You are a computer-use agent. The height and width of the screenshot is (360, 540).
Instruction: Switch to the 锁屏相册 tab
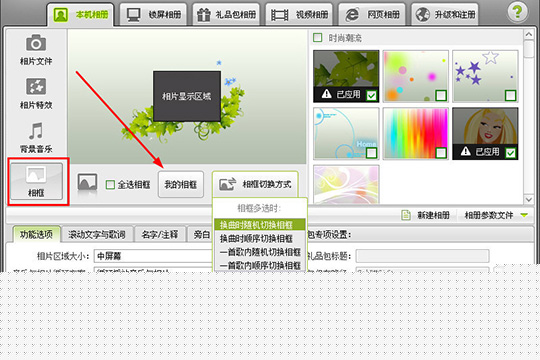154,15
